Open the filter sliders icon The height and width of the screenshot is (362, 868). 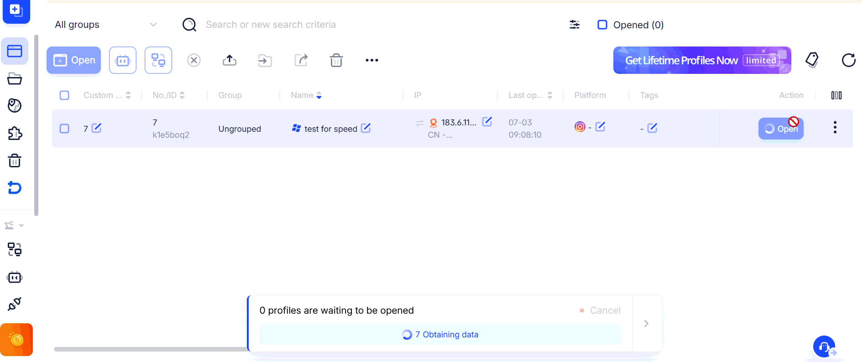(575, 25)
